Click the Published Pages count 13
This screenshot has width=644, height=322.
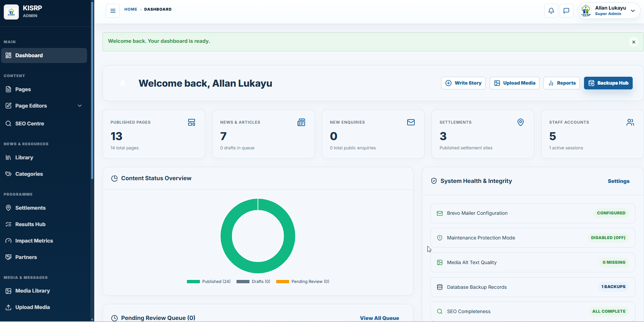point(117,136)
